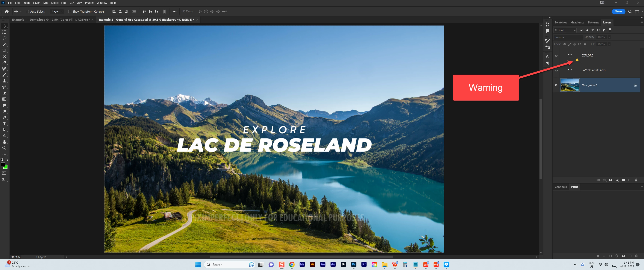Select the Crop tool

[4, 50]
